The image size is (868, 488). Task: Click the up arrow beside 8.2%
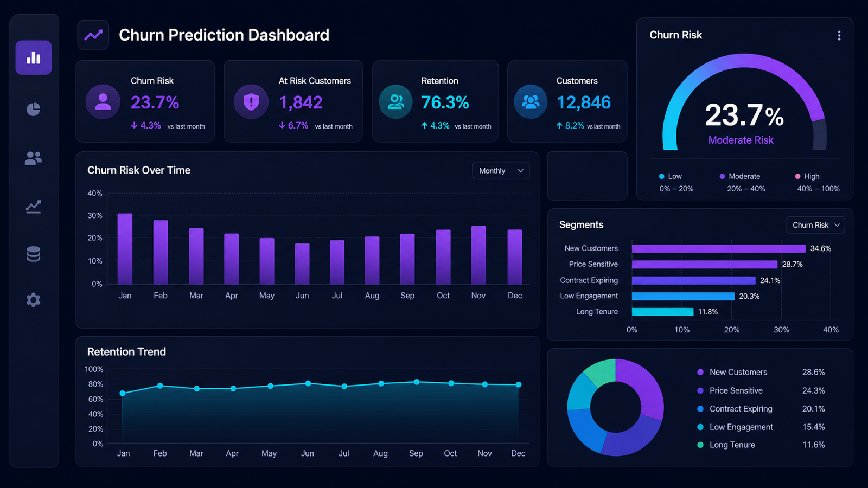pos(559,125)
